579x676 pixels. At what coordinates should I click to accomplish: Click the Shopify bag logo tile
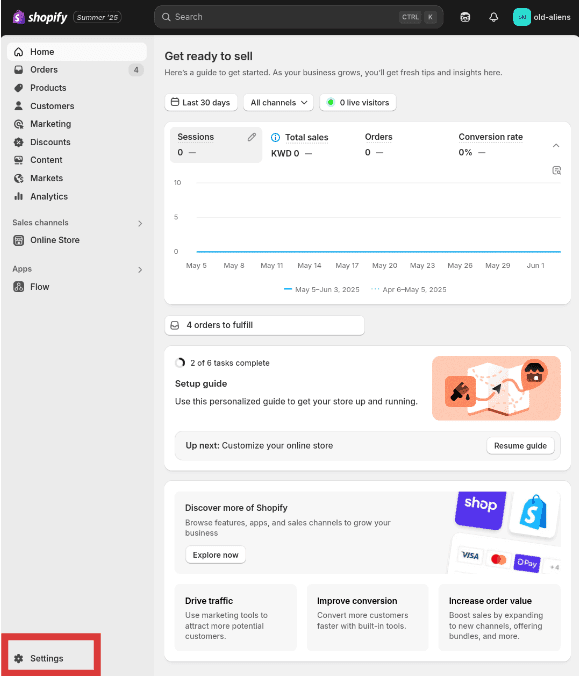(534, 513)
